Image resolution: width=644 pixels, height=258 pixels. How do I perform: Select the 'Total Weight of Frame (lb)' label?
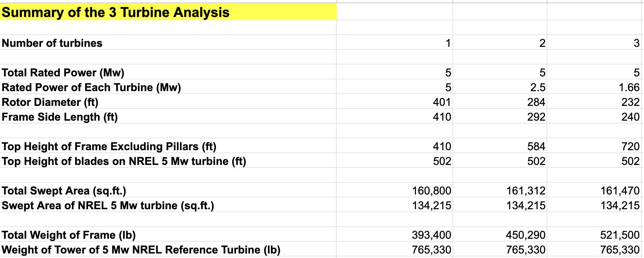point(69,235)
